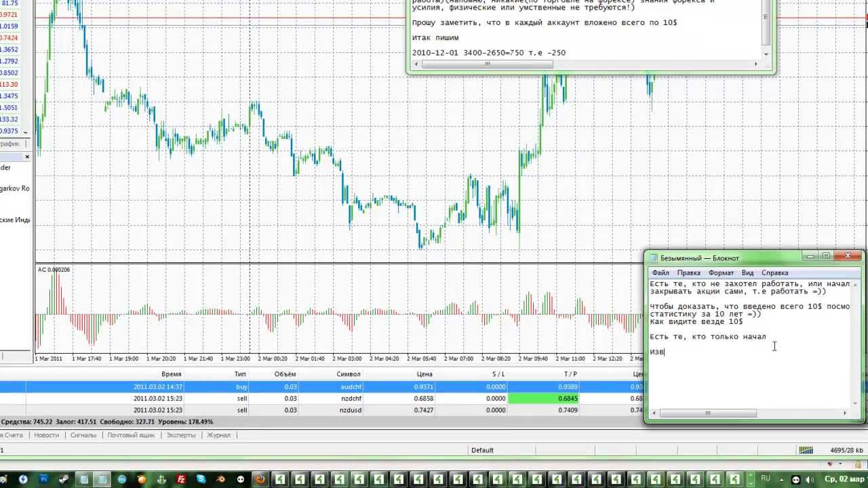The height and width of the screenshot is (488, 868).
Task: Open Файл menu in Блокнот window
Action: tap(660, 272)
